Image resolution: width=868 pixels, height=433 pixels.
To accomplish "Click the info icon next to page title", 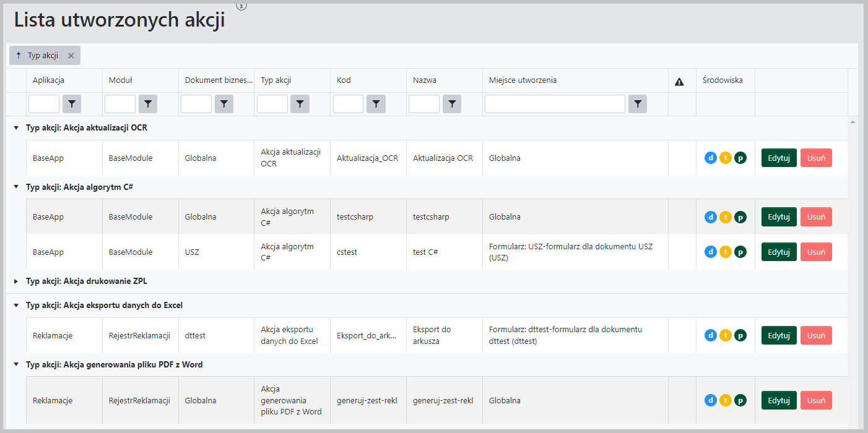I will 241,6.
